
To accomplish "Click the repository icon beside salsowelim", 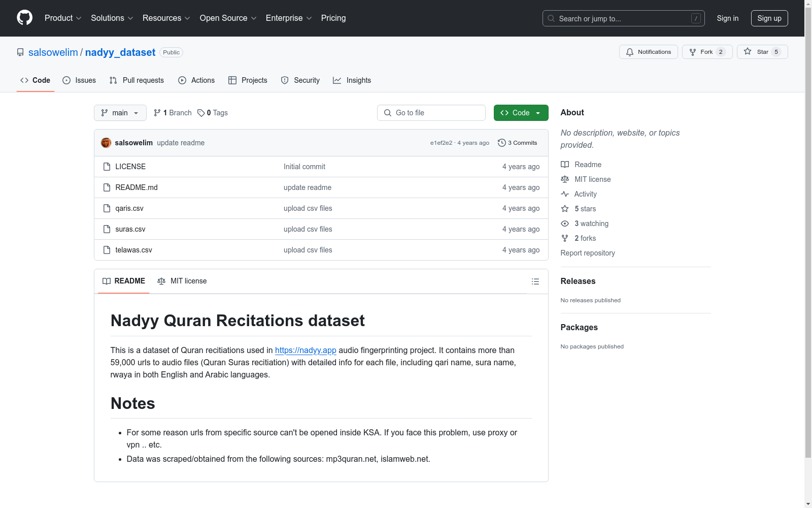I will 20,52.
